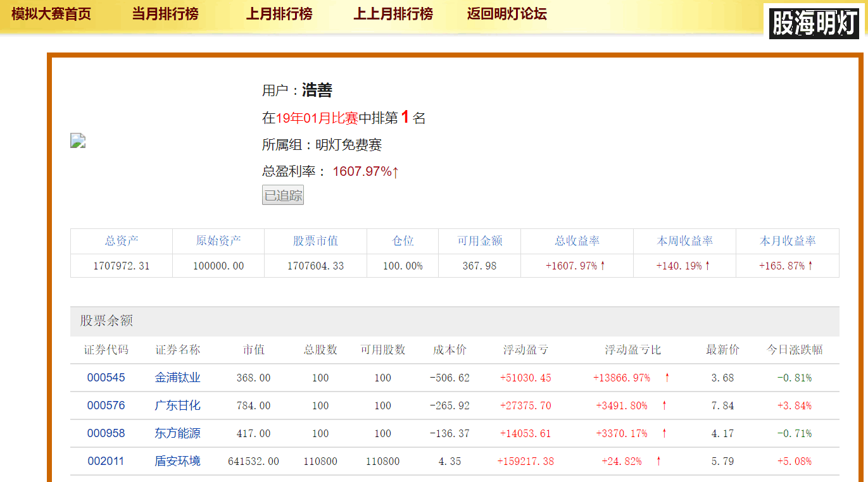Select 广东甘化 latest price 7.84

722,405
